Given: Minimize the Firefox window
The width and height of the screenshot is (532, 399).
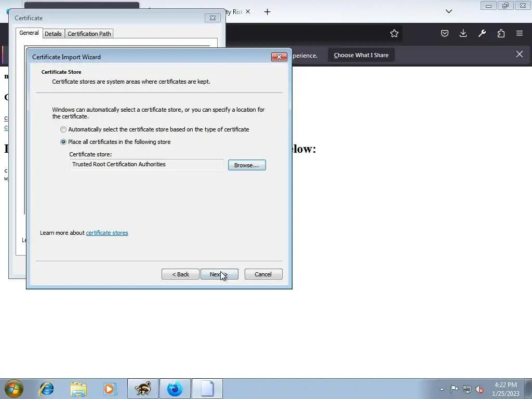Looking at the screenshot, I should 488,6.
